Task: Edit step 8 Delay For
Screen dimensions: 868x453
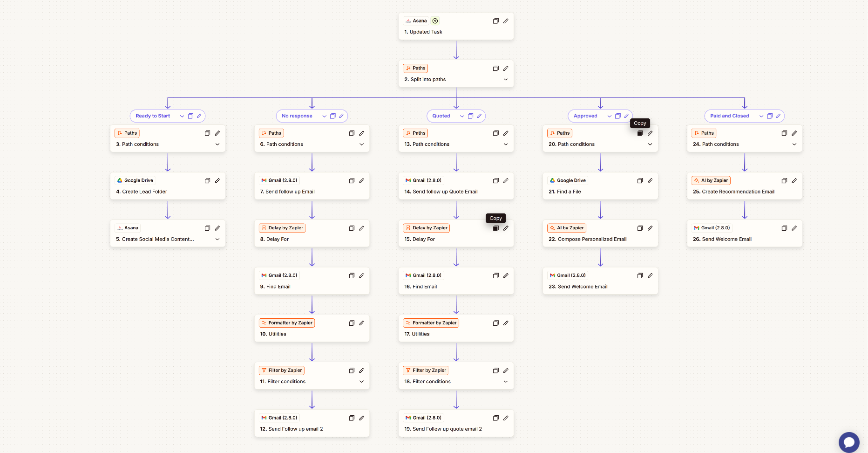Action: coord(362,228)
